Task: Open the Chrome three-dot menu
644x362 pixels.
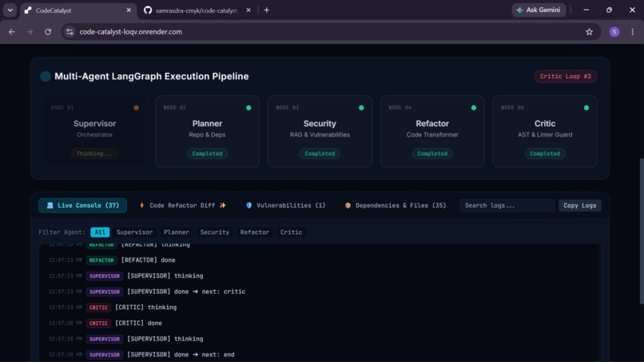Action: (633, 32)
